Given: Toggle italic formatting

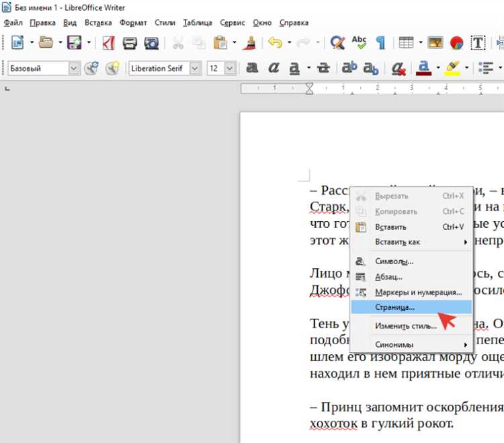Looking at the screenshot, I should click(x=274, y=68).
